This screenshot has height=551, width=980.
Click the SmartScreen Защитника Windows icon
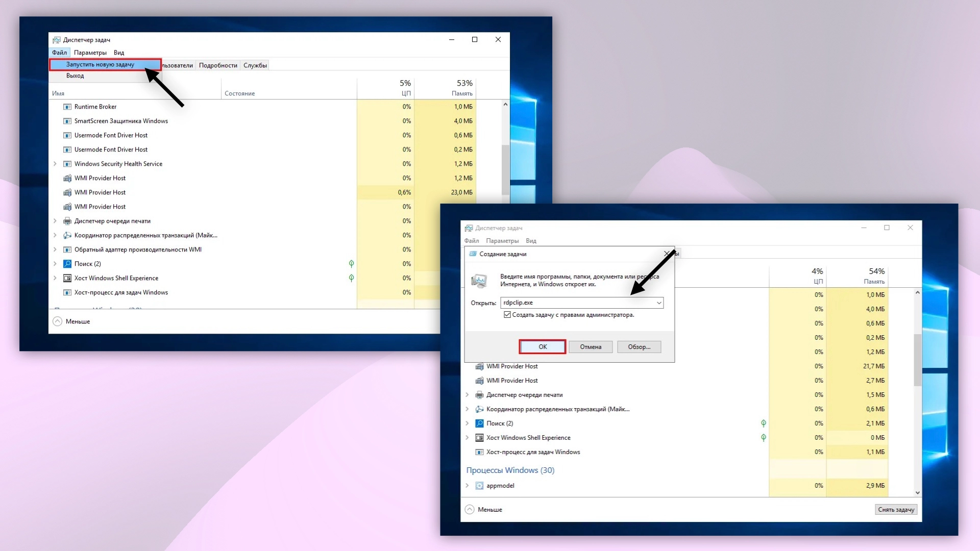pyautogui.click(x=67, y=121)
